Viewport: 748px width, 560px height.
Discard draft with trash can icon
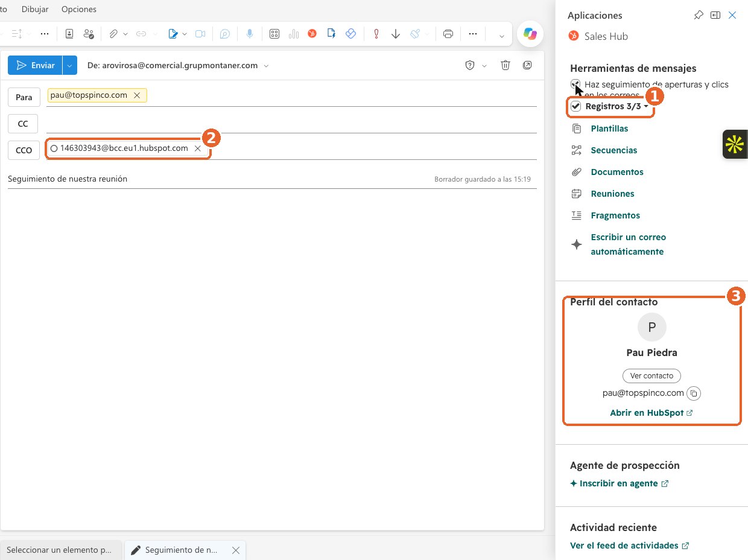tap(506, 65)
